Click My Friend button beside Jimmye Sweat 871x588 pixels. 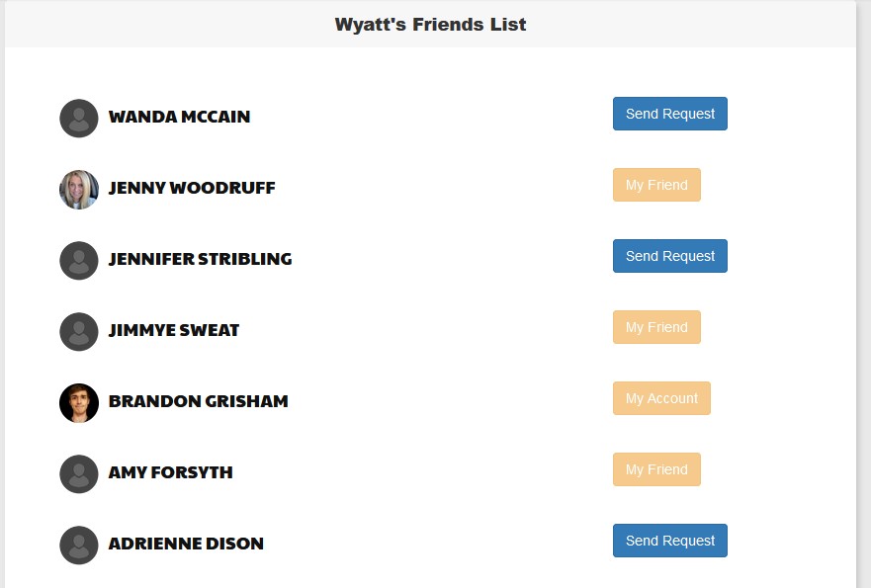click(656, 327)
